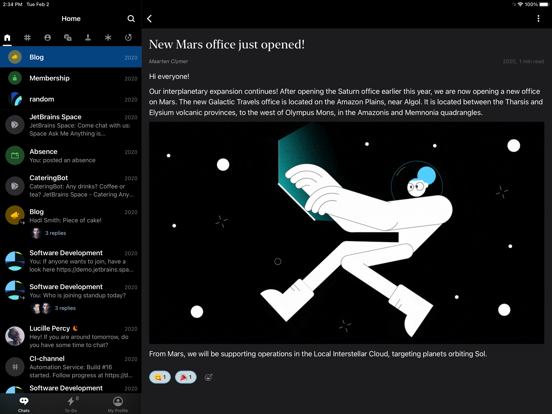
Task: Add a new emoji reaction
Action: coord(208,377)
